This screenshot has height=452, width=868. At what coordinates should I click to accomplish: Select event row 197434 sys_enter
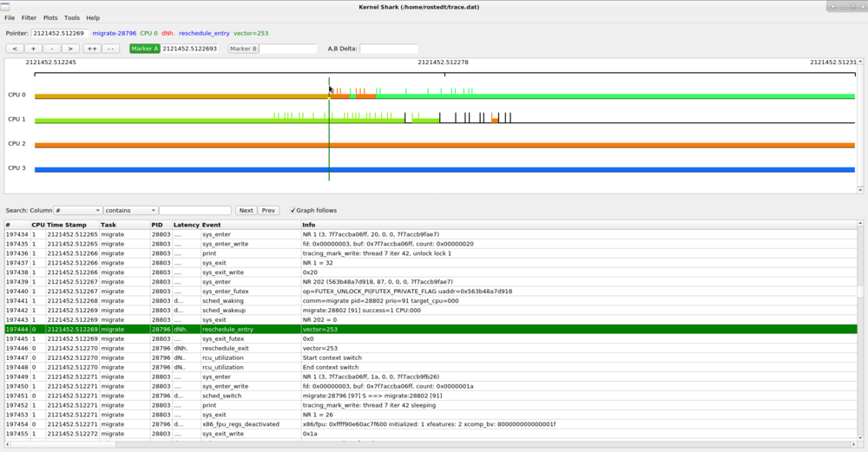(x=431, y=234)
